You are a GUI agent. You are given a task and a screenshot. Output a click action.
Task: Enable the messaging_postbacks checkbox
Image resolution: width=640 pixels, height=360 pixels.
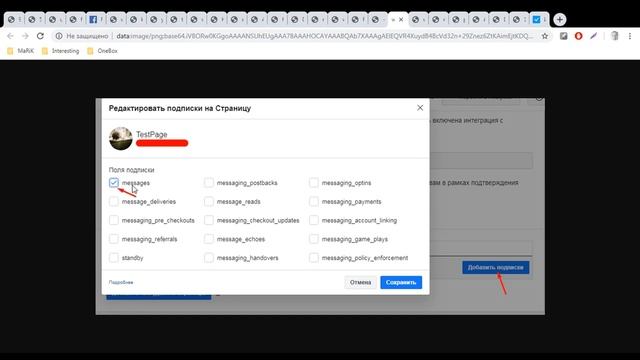[209, 182]
